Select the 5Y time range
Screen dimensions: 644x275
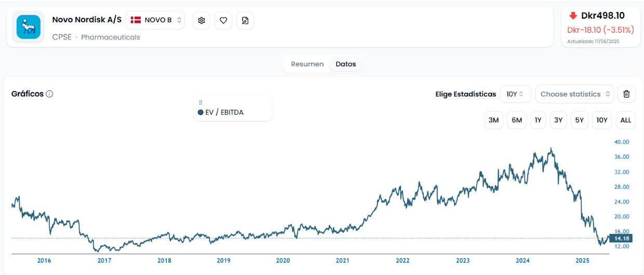579,120
